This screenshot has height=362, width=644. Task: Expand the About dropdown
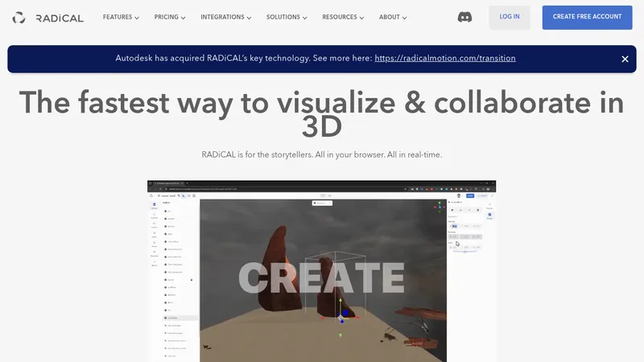[x=393, y=17]
